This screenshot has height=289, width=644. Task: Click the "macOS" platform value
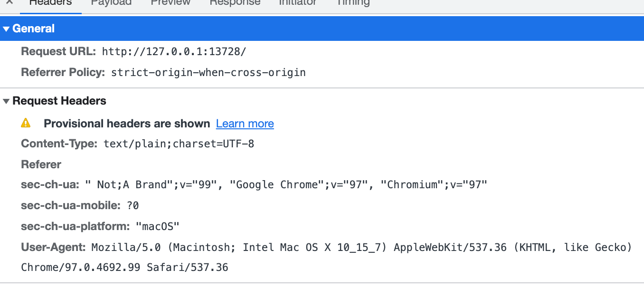tap(158, 226)
